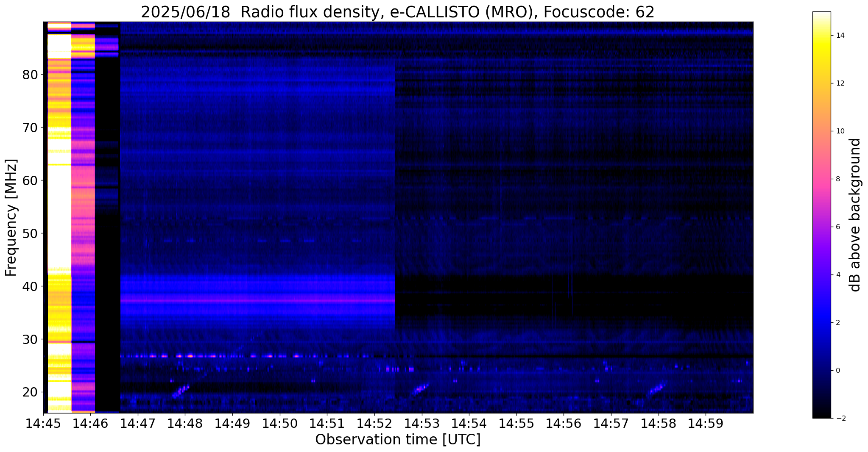This screenshot has width=868, height=452.
Task: Click the 14:55 time tick label
Action: (516, 423)
